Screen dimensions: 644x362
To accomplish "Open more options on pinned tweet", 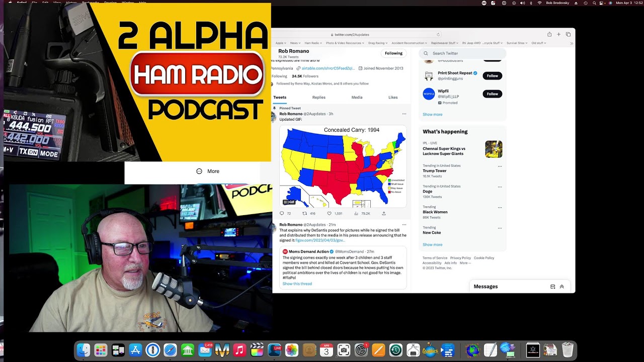I will coord(404,114).
